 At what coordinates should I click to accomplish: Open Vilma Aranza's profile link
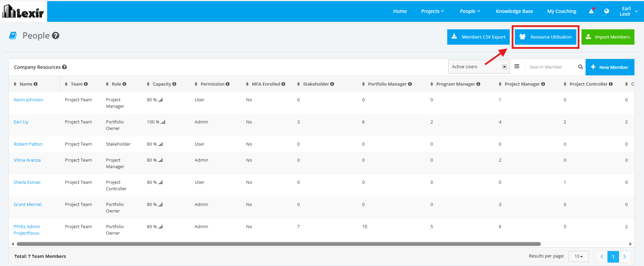tap(27, 160)
